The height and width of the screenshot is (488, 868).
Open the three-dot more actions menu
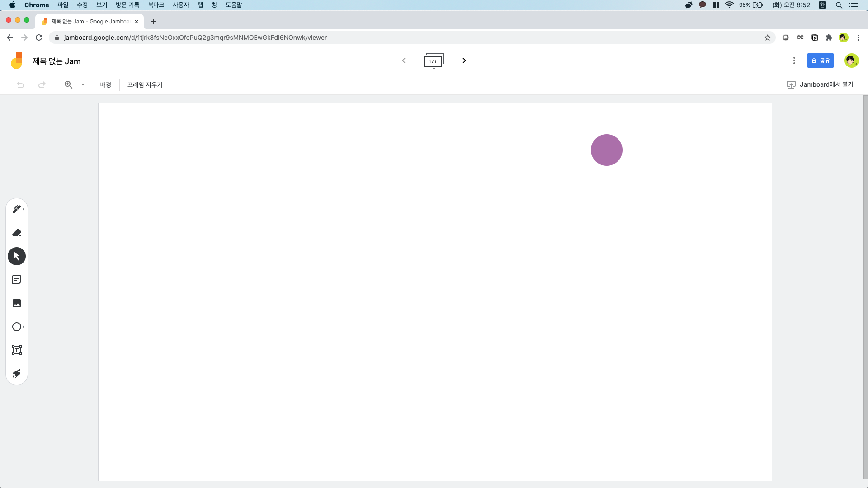click(794, 61)
